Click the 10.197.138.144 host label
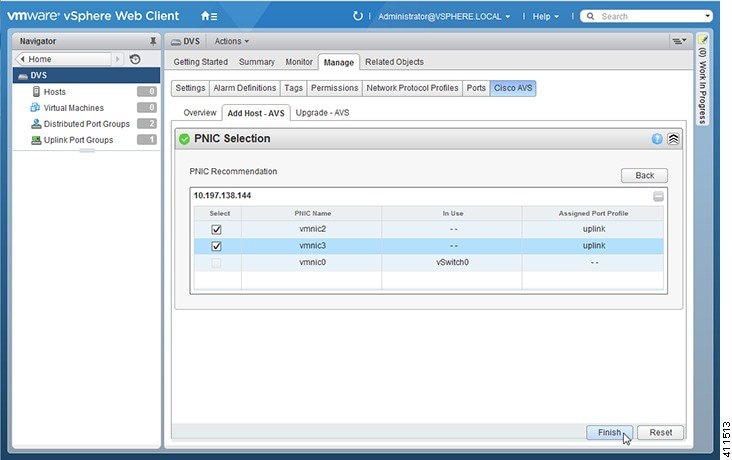Viewport: 732px width, 460px height. 222,196
